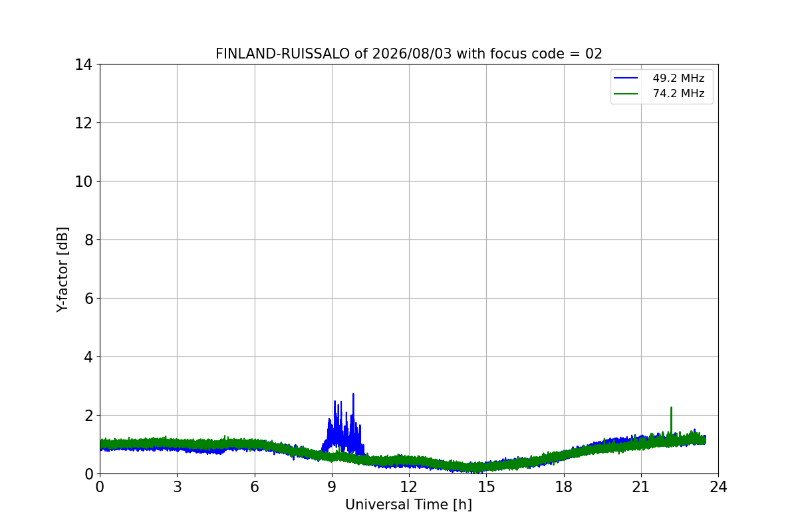Click y-axis tick label 10

tap(84, 181)
